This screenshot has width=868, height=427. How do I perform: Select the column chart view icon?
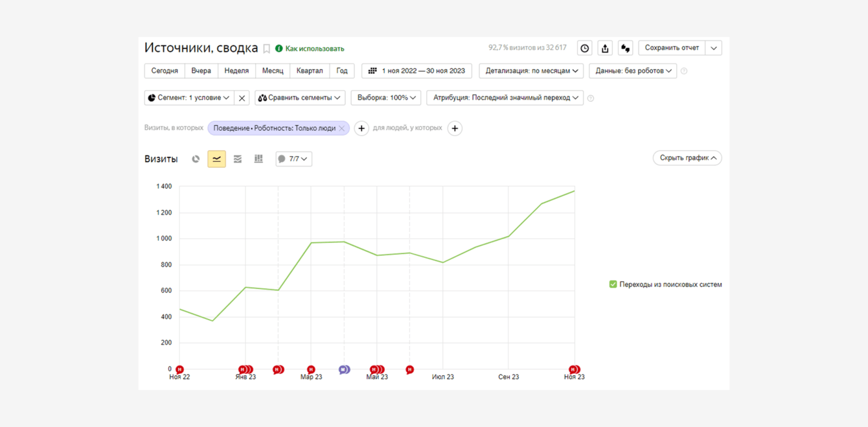pyautogui.click(x=258, y=159)
